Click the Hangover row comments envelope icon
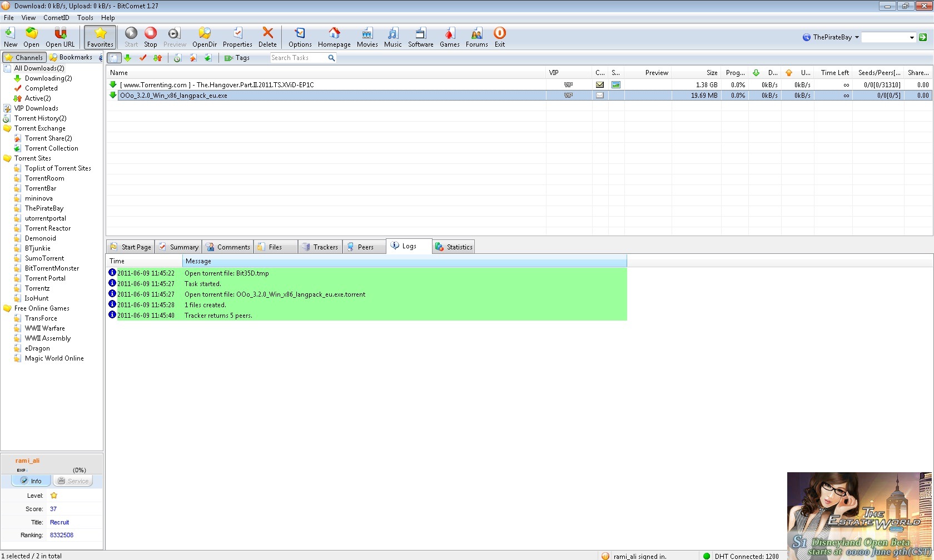This screenshot has height=560, width=934. 600,85
